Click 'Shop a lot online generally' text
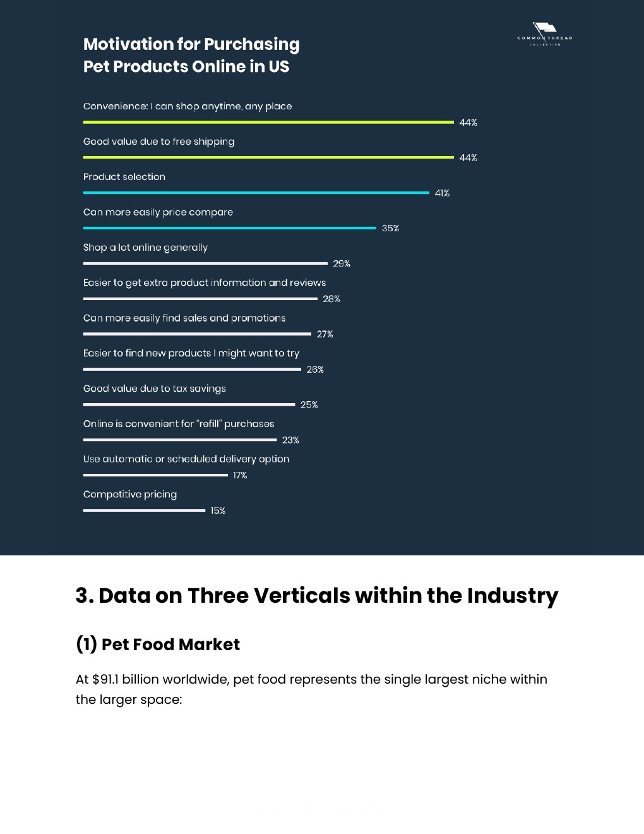 coord(145,248)
